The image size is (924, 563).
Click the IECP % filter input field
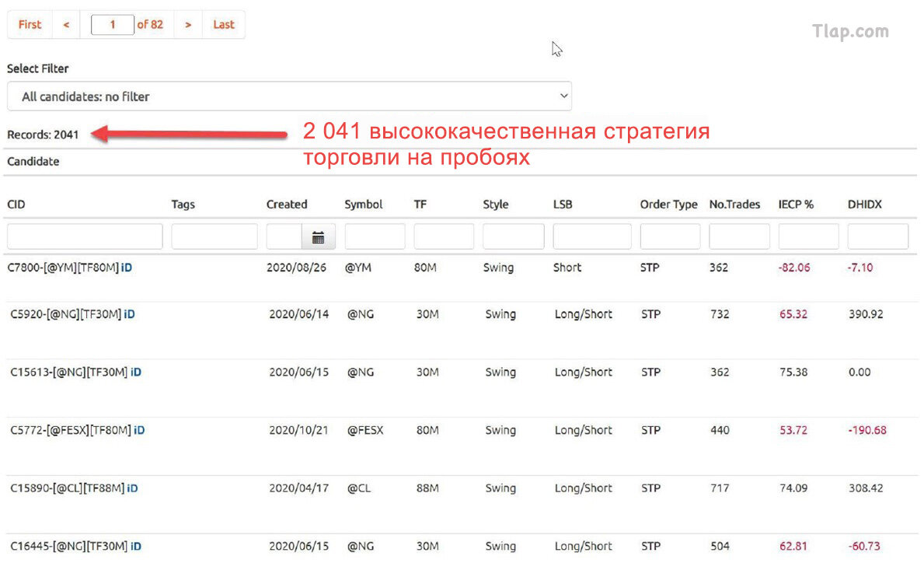pos(808,237)
